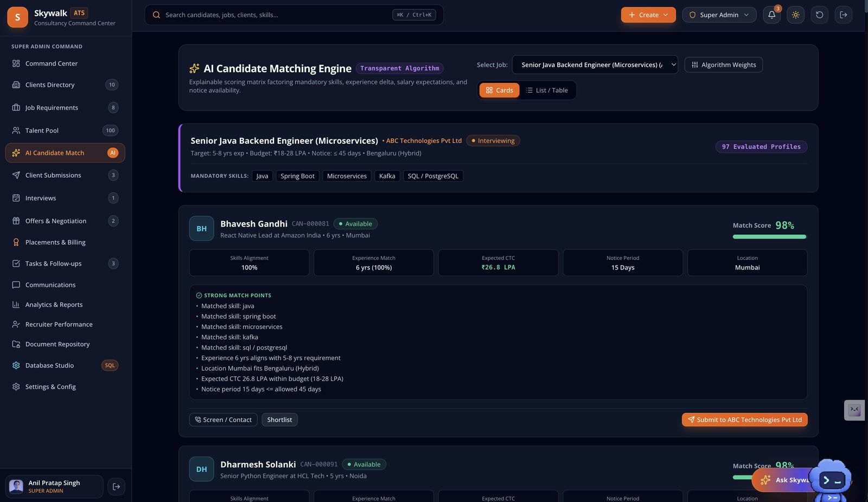Viewport: 868px width, 502px height.
Task: Click the SQL / PostgreSQL skill tag
Action: point(433,176)
